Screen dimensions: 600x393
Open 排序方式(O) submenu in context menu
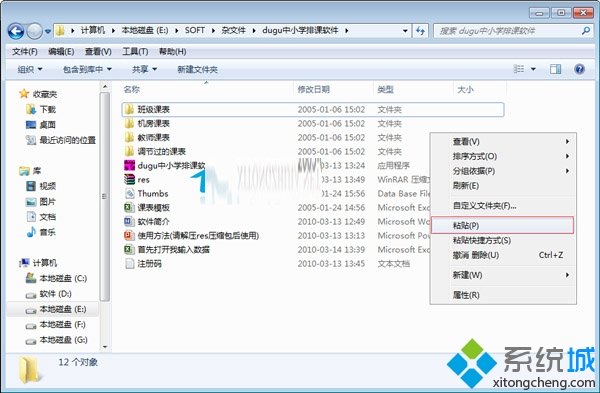(x=503, y=156)
